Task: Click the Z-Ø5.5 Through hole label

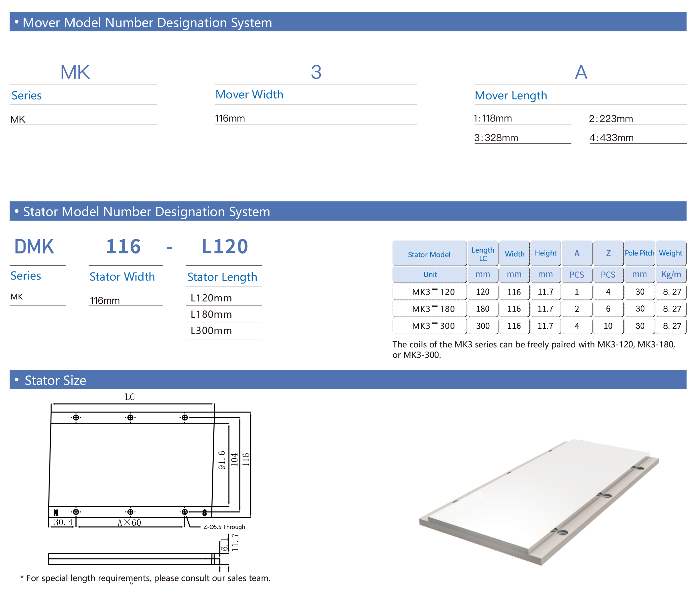Action: click(224, 527)
